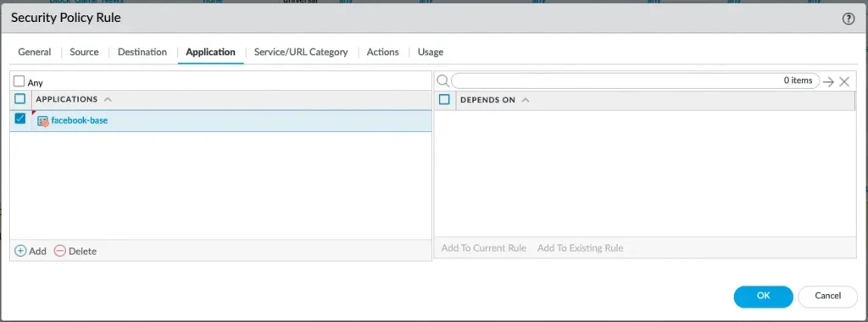Sort Applications column using its caret
The width and height of the screenshot is (868, 322).
click(108, 100)
